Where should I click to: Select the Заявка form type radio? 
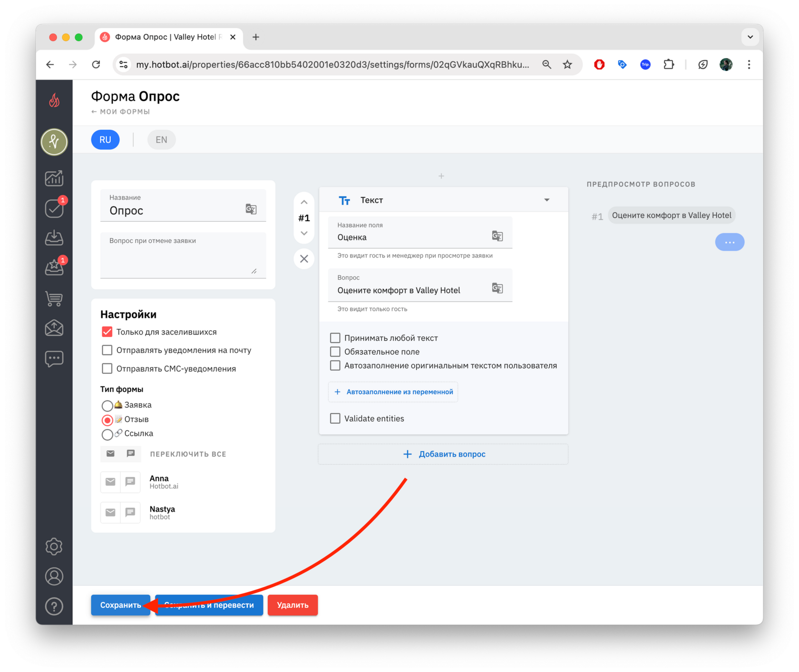107,406
